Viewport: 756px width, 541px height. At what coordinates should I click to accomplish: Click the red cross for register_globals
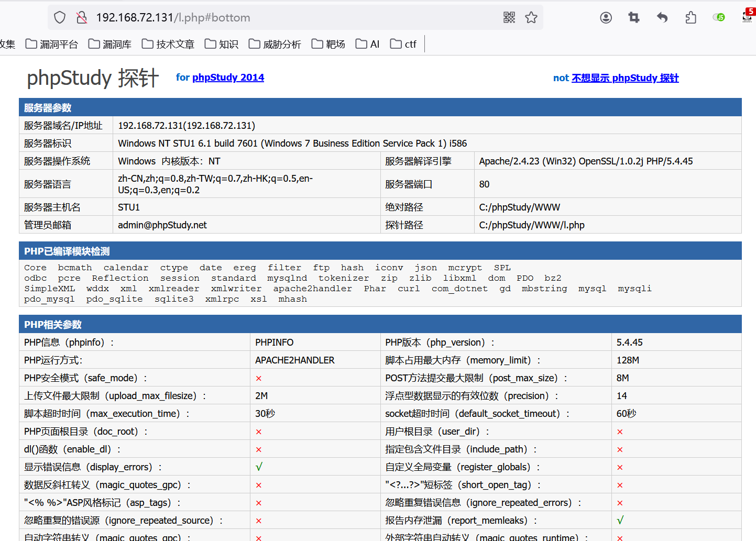tap(620, 467)
